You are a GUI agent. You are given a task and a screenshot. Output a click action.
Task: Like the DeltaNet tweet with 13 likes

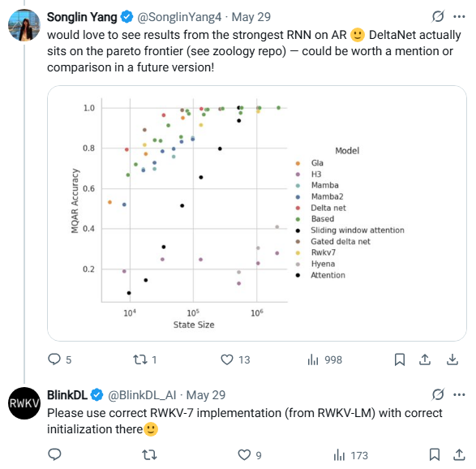227,359
